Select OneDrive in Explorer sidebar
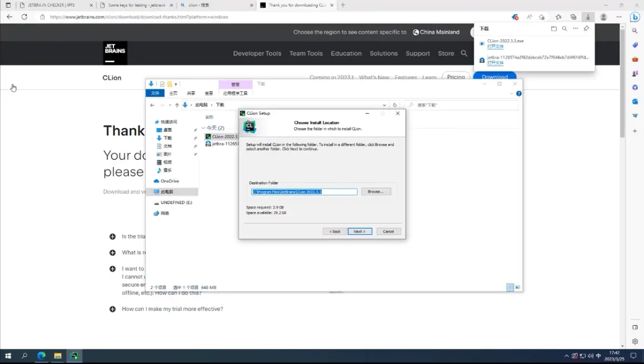This screenshot has height=364, width=644. pyautogui.click(x=170, y=181)
